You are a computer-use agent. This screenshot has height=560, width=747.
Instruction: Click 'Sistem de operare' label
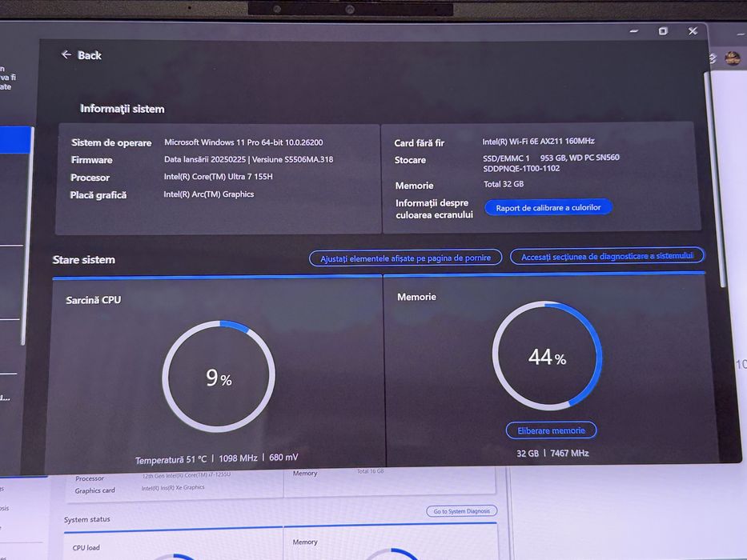pyautogui.click(x=111, y=143)
